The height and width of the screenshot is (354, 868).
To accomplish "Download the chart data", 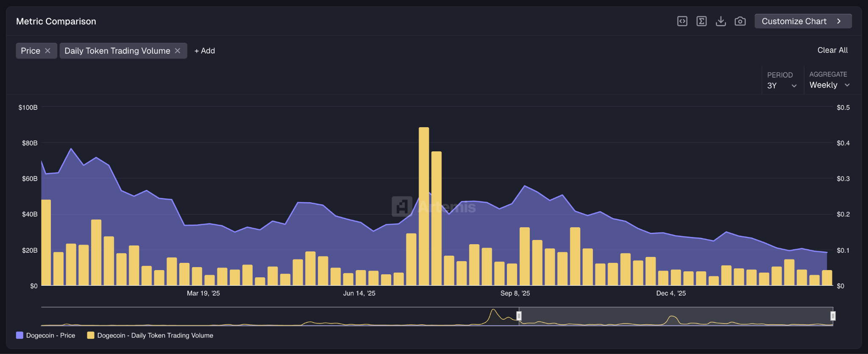I will [x=721, y=21].
